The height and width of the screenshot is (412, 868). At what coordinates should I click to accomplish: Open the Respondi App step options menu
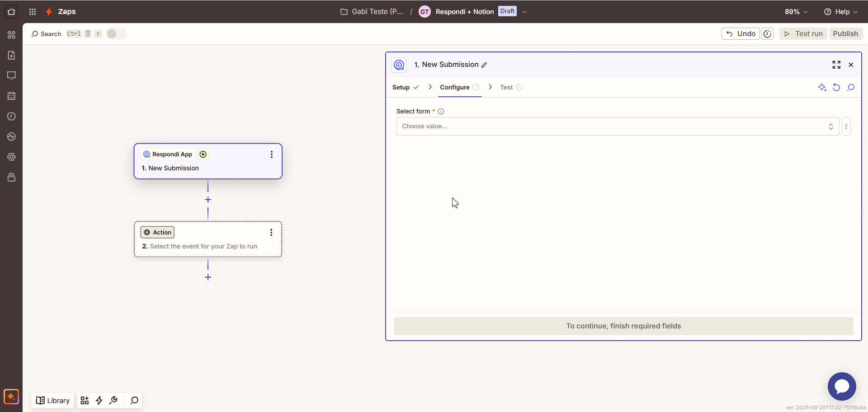pos(271,154)
